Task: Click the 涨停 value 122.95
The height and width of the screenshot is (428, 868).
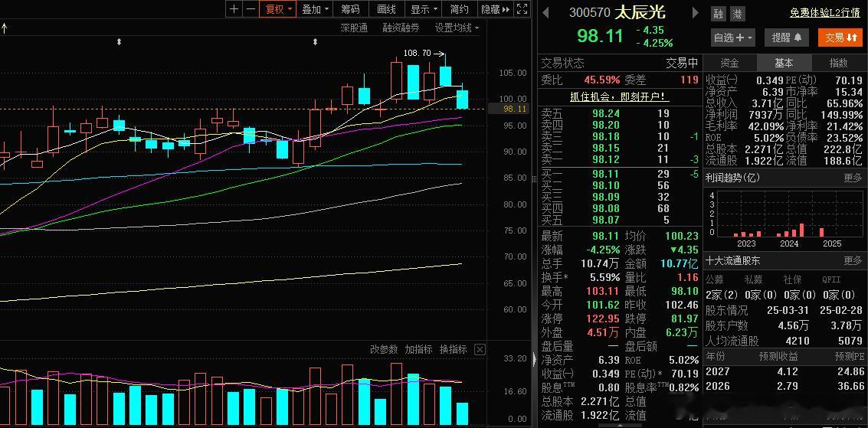Action: coord(602,319)
